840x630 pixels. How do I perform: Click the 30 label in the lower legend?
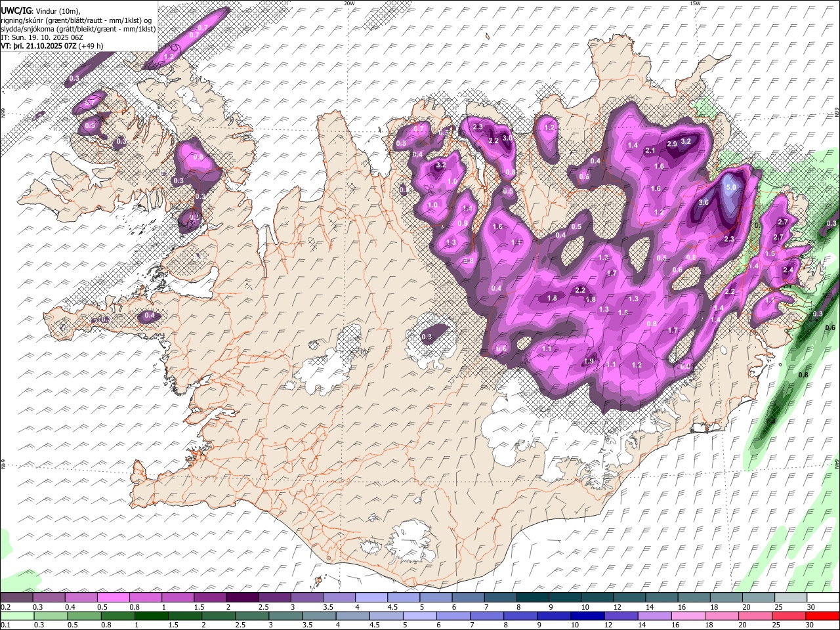click(x=811, y=625)
